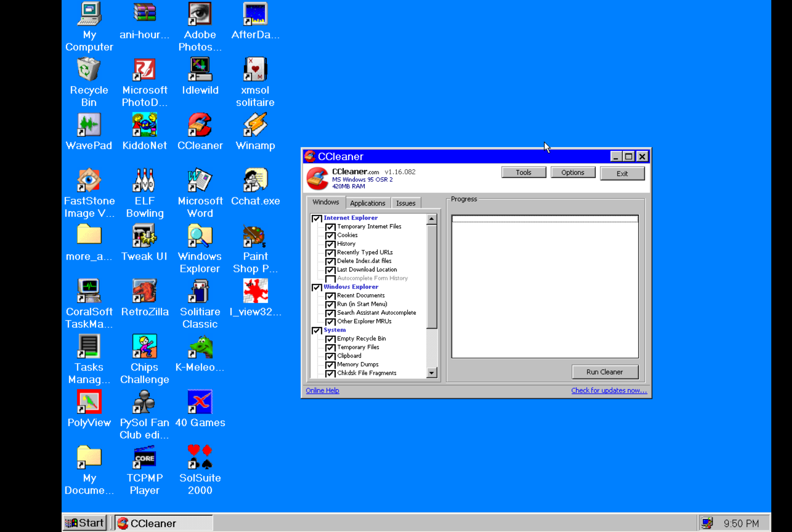Select the Microsoft PhotoDraw icon

[x=144, y=69]
